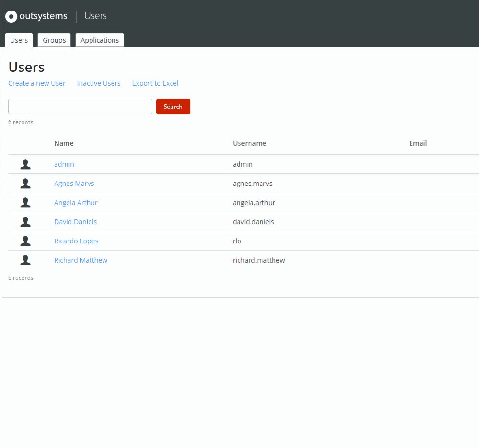Switch to the Applications tab

pyautogui.click(x=99, y=40)
